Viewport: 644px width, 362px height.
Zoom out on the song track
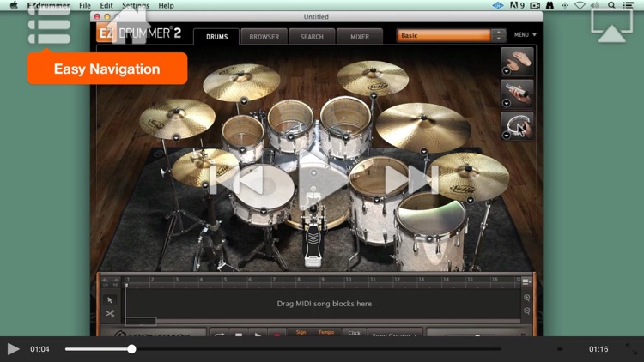[527, 311]
